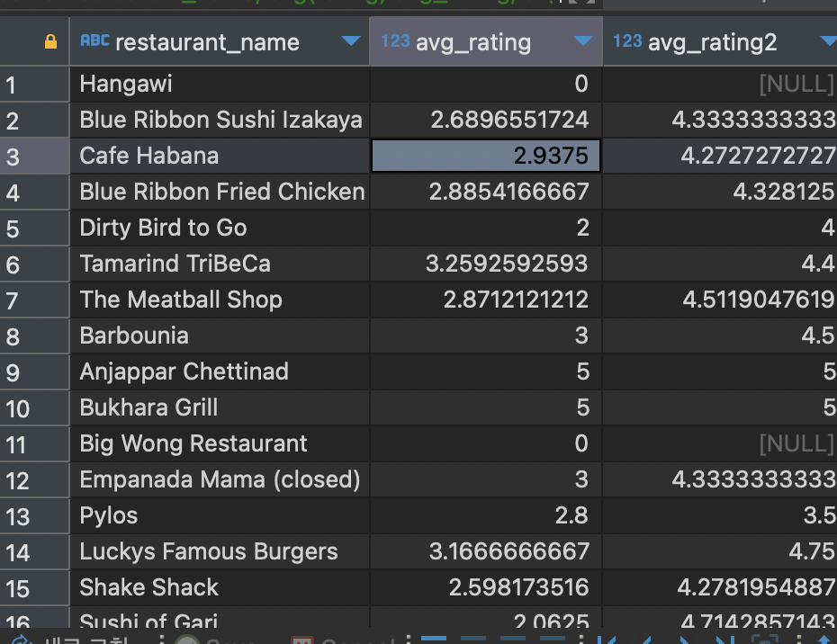The width and height of the screenshot is (837, 644).
Task: Select row number 5 header
Action: click(x=35, y=228)
